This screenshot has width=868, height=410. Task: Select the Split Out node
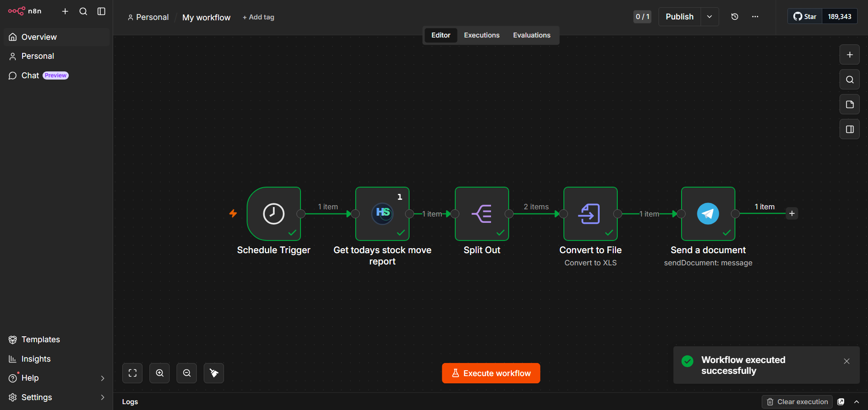click(482, 214)
